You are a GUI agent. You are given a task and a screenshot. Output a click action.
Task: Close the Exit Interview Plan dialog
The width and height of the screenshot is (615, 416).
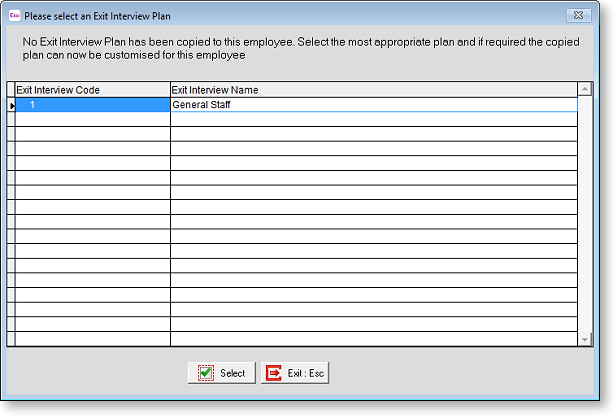[578, 15]
